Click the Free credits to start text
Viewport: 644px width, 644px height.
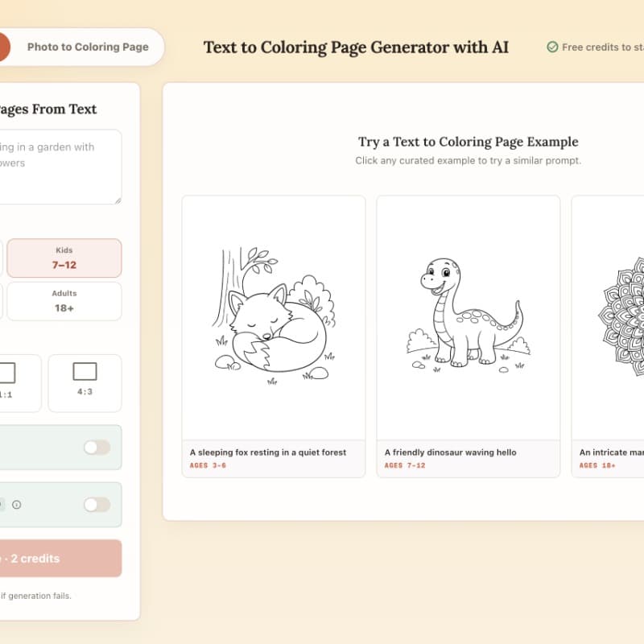[x=603, y=47]
